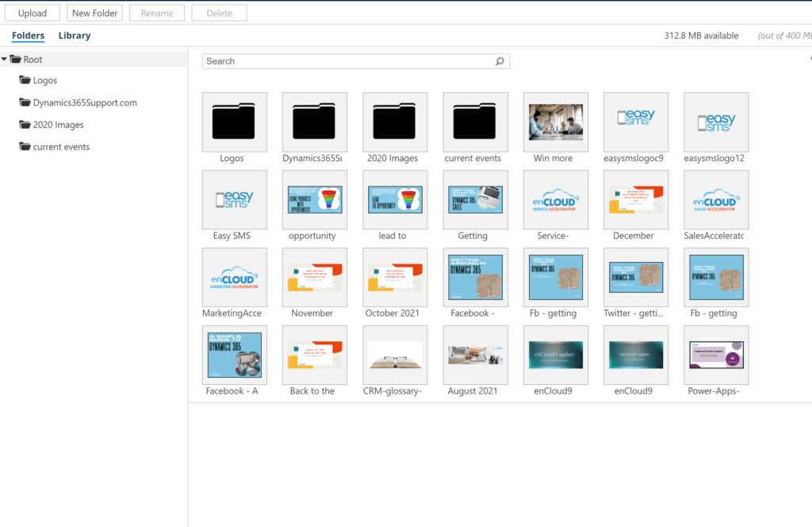Select the opportunity funnel thumbnail
Screen dimensions: 812x527
315,199
